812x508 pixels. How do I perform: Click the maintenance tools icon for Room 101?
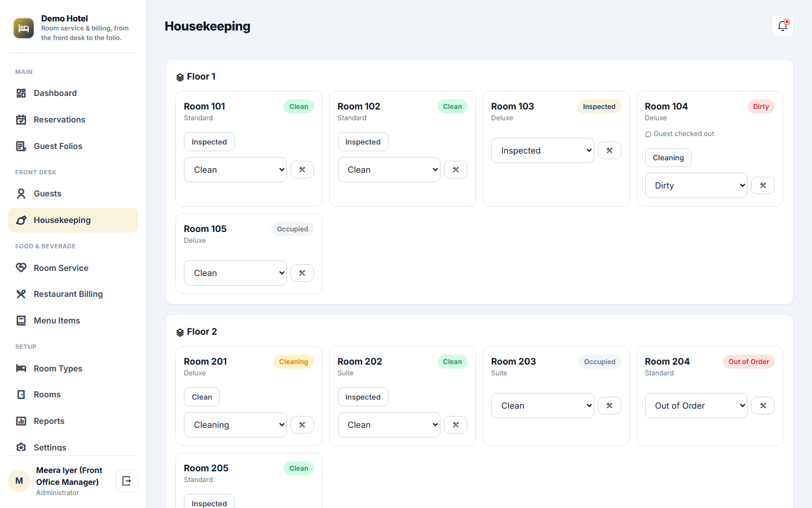[x=302, y=170]
